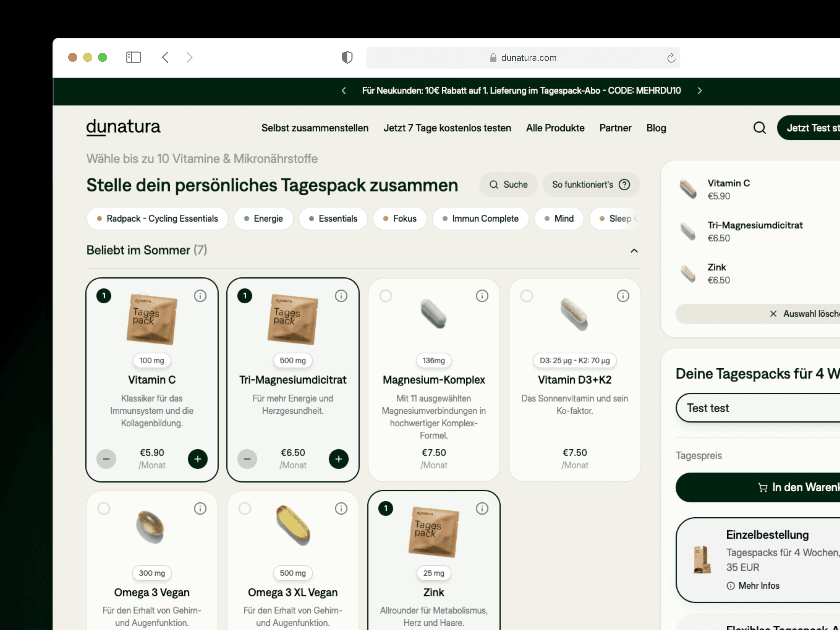Decrease Vitamin C quantity
This screenshot has height=630, width=840.
coord(106,459)
